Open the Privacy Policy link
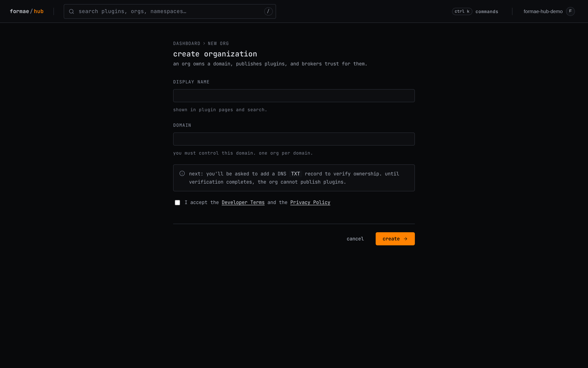 click(310, 202)
